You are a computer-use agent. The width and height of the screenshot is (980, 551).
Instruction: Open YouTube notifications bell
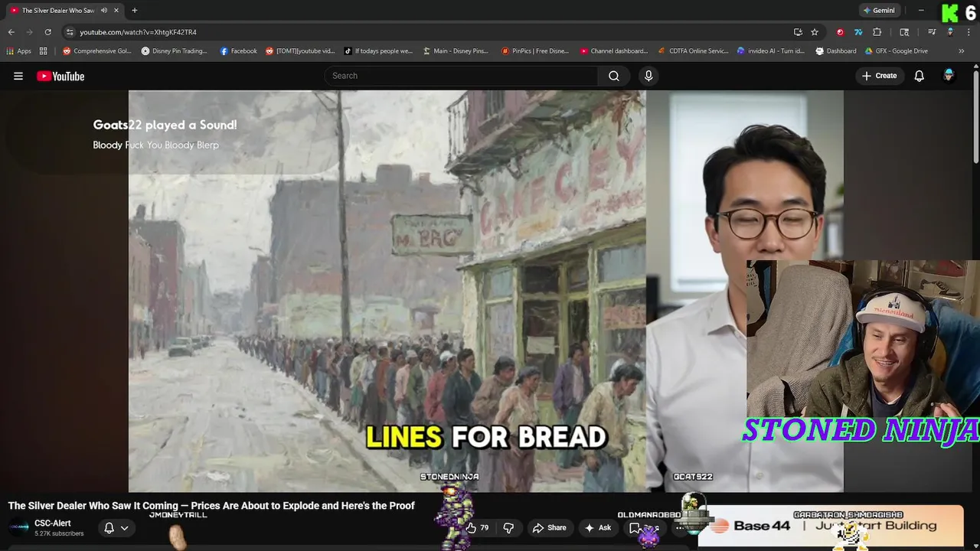point(920,76)
